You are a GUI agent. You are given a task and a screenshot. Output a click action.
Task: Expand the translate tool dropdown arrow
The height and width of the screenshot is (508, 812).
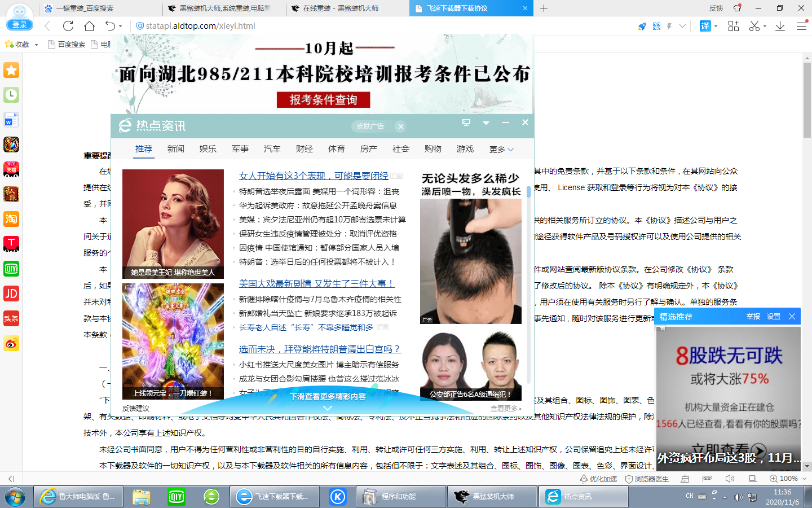click(716, 26)
